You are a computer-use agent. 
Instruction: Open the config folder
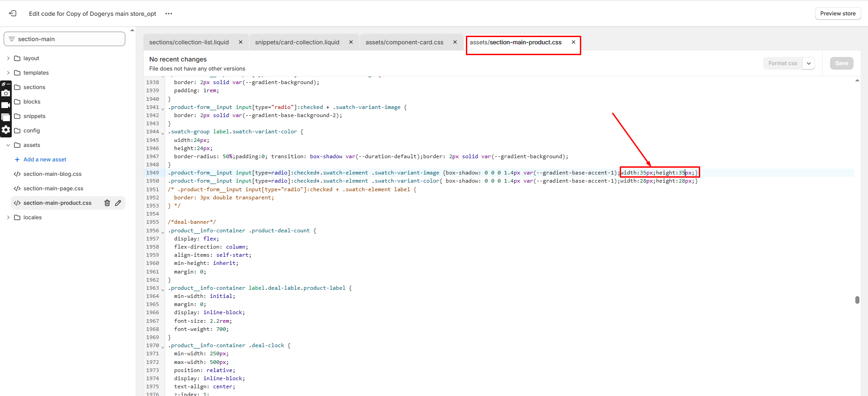[x=32, y=131]
